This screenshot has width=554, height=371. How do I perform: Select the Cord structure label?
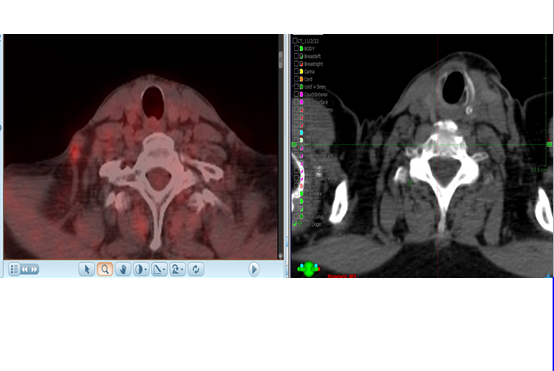click(308, 79)
